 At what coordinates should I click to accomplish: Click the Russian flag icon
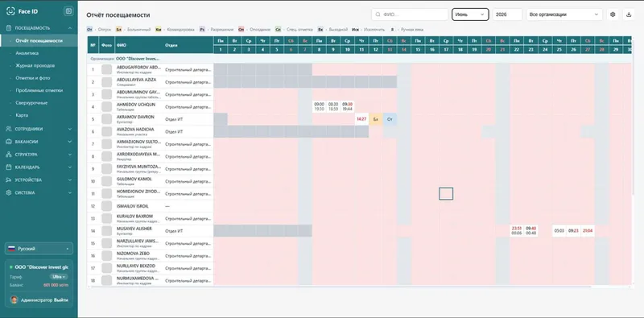click(12, 249)
